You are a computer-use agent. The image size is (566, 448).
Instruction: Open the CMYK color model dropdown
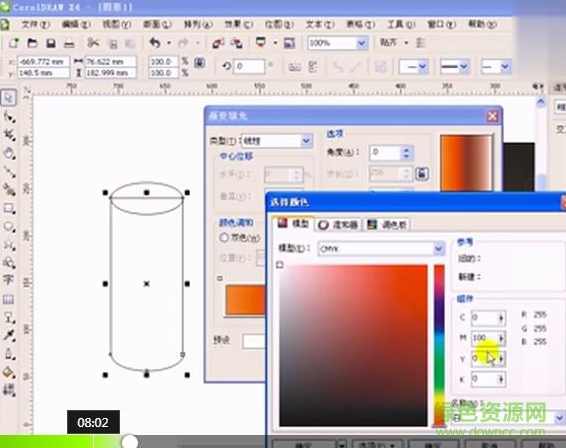coord(438,248)
